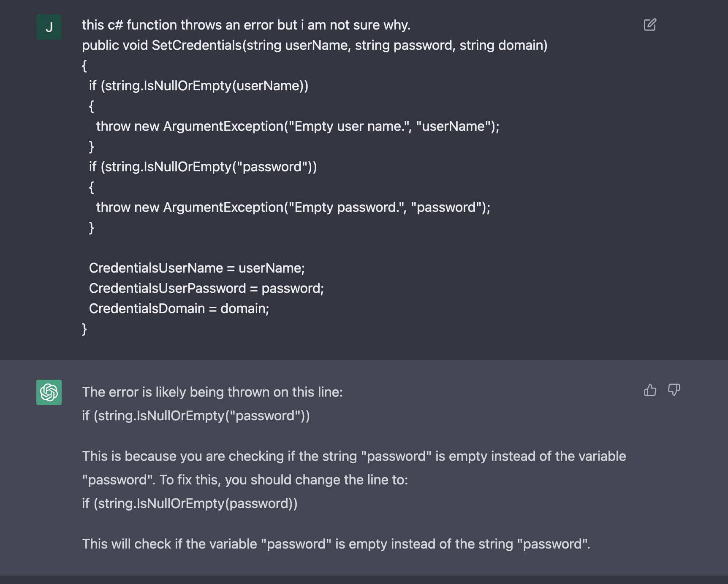This screenshot has width=728, height=584.
Task: Give the response a thumbs up
Action: 650,390
